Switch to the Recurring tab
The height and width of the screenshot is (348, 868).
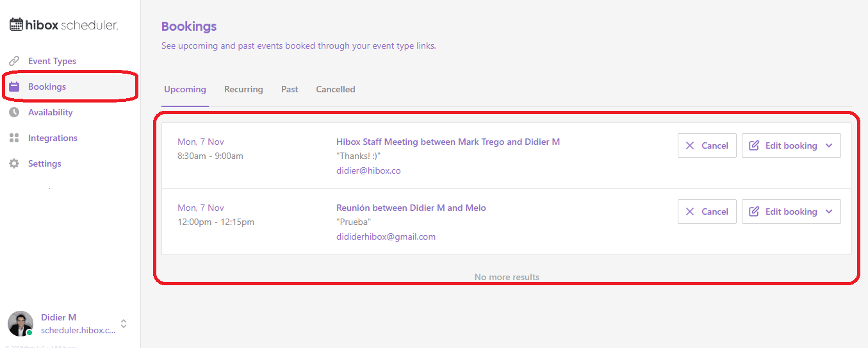click(x=243, y=89)
